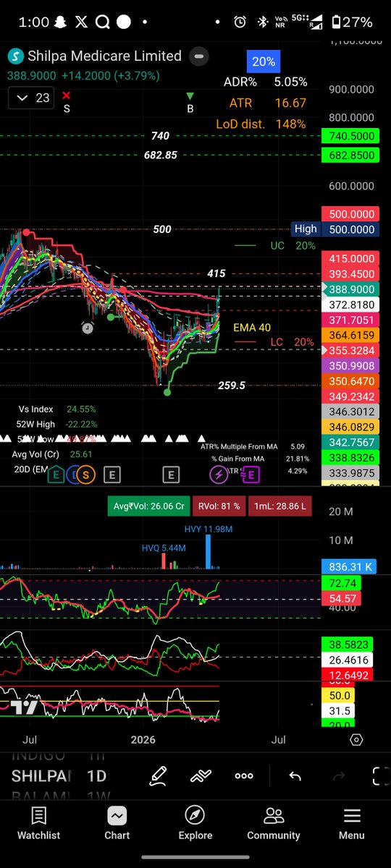This screenshot has height=868, width=391.
Task: Tap the 52W High -22.22% row
Action: [56, 424]
